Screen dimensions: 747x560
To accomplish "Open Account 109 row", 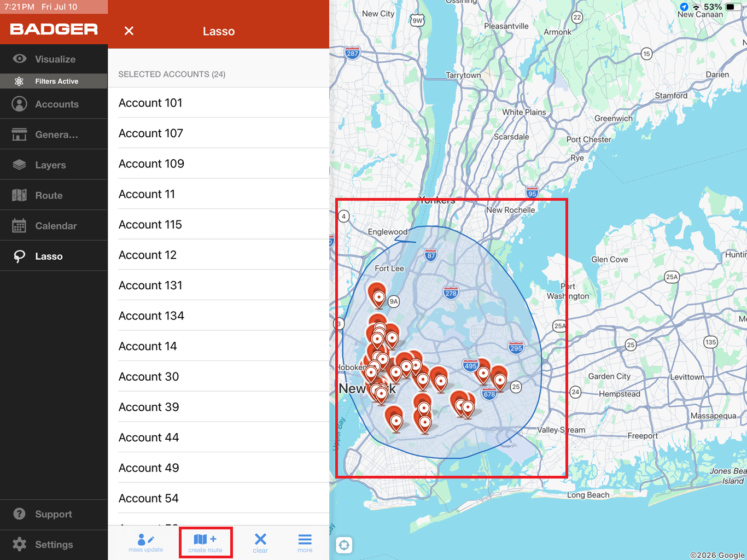I will tap(219, 164).
